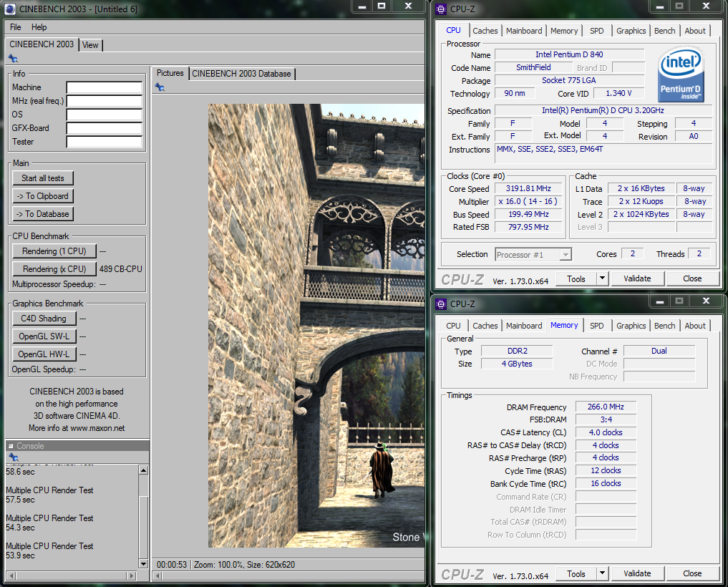Click the 266.0 MHz DRAM frequency value
728x587 pixels.
[606, 407]
